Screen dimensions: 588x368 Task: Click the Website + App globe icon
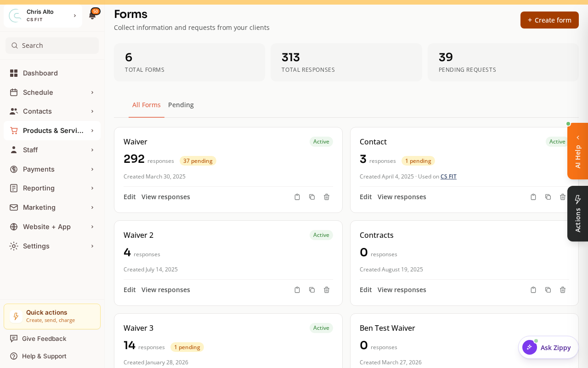point(14,227)
